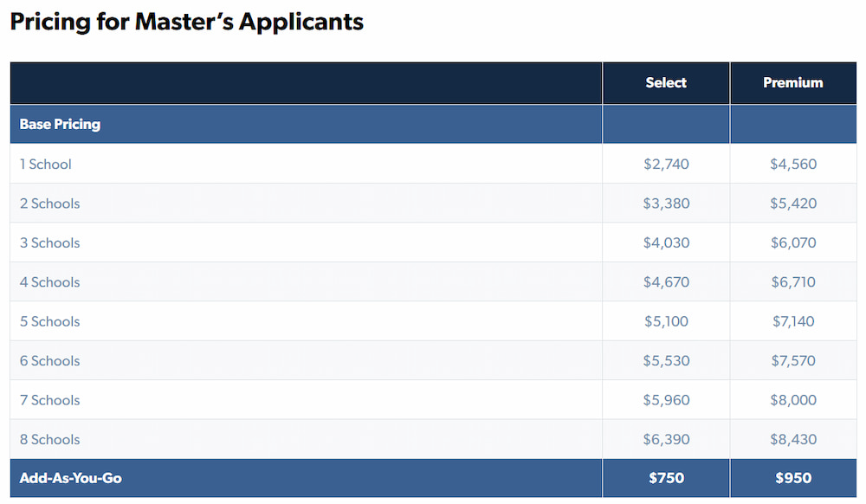
Task: Select the Base Pricing section row
Action: [x=61, y=124]
